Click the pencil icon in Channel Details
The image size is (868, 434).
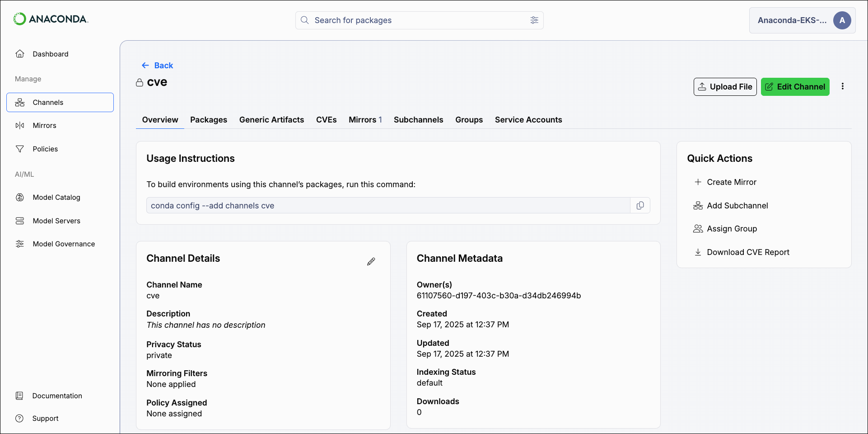[x=371, y=262]
